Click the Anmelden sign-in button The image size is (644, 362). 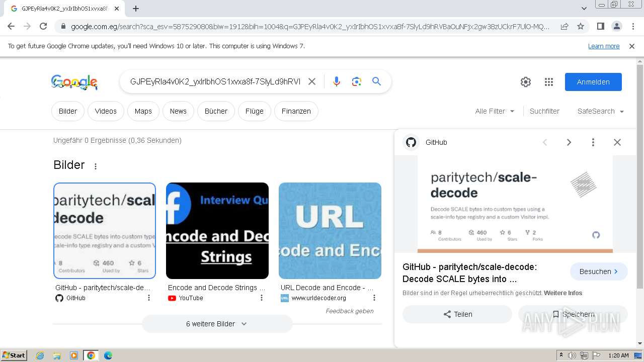[x=593, y=82]
